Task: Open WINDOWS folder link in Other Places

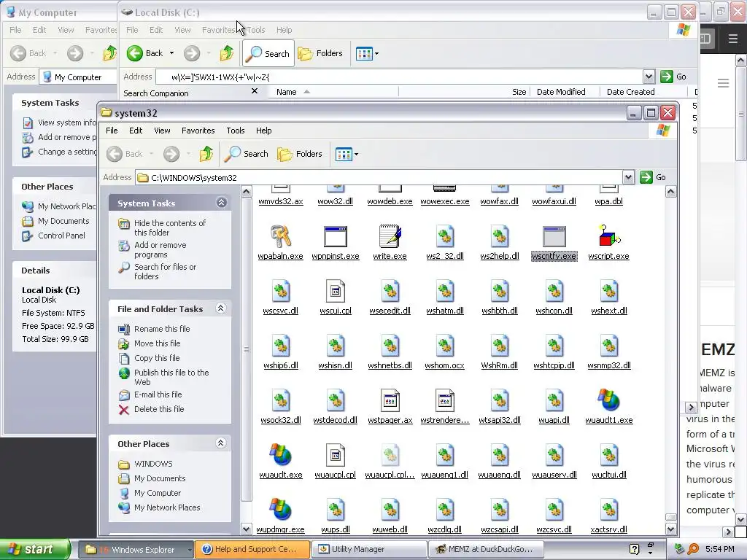Action: [x=153, y=464]
